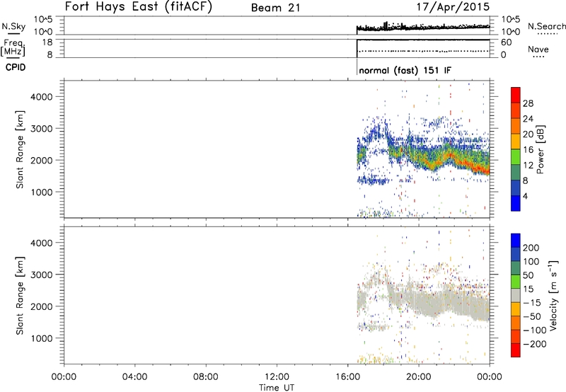Select the "4000" tick on velocity panel
The height and width of the screenshot is (392, 566).
tap(42, 243)
